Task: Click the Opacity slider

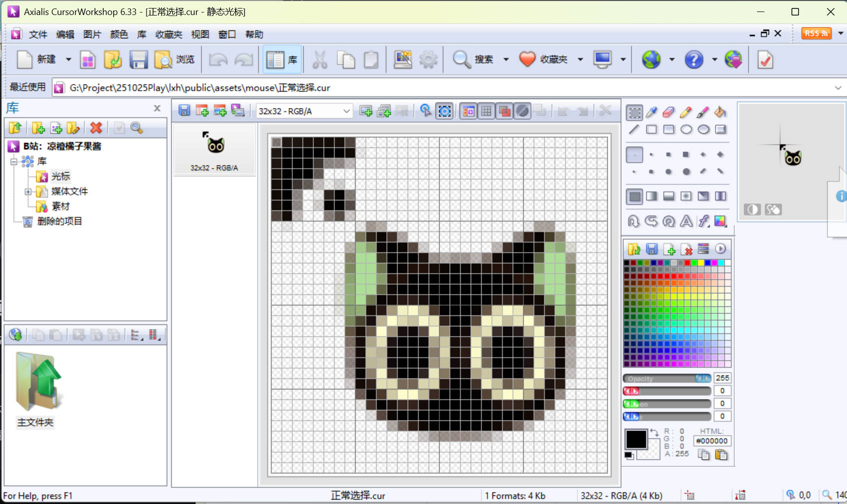Action: click(667, 378)
